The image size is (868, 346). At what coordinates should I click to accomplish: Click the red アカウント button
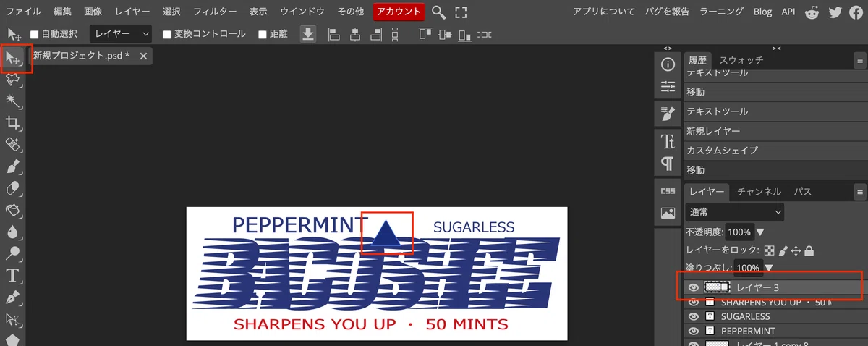399,12
